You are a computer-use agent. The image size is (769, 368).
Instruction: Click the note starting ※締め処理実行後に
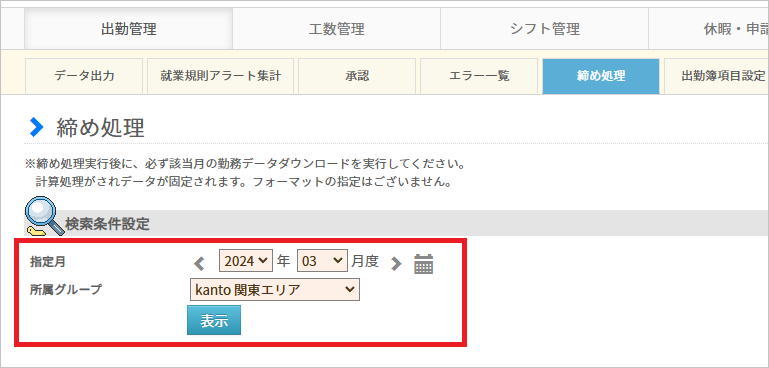[245, 163]
